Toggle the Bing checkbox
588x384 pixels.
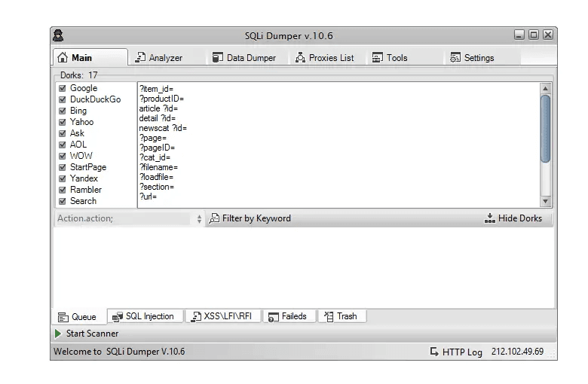click(x=63, y=111)
